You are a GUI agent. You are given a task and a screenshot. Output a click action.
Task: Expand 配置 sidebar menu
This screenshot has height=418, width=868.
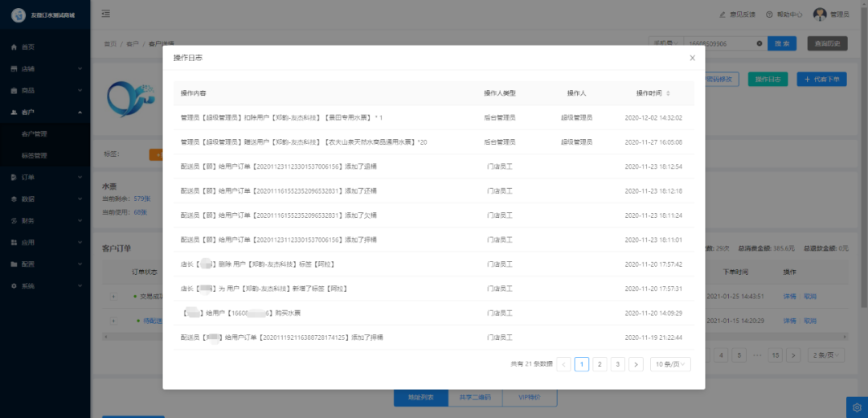pyautogui.click(x=45, y=264)
